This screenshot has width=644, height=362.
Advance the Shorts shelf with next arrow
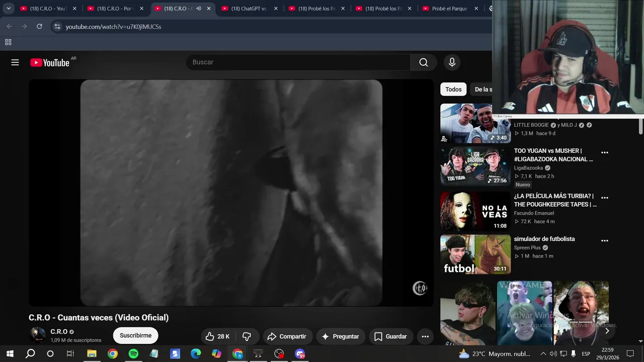(x=607, y=331)
